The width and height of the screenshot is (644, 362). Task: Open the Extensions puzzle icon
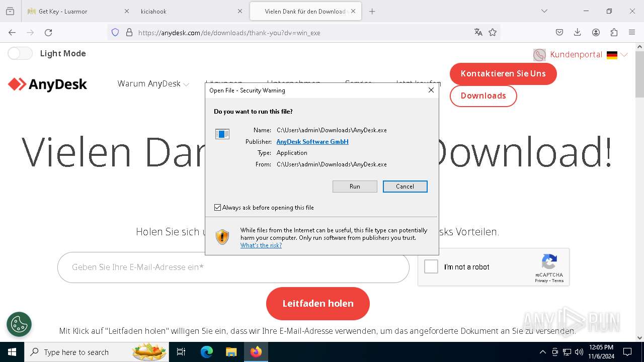click(614, 32)
